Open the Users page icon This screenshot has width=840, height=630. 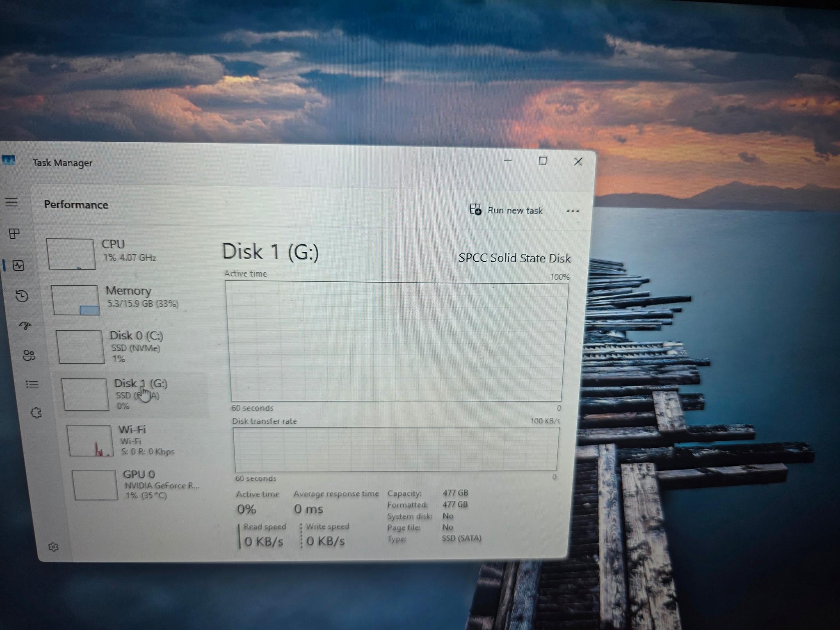(29, 355)
